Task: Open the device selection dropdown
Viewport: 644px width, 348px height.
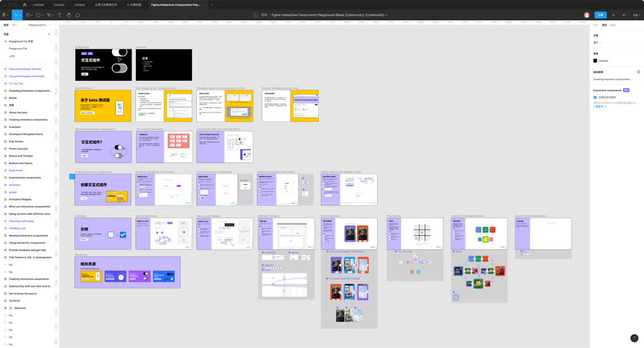Action: [x=597, y=42]
